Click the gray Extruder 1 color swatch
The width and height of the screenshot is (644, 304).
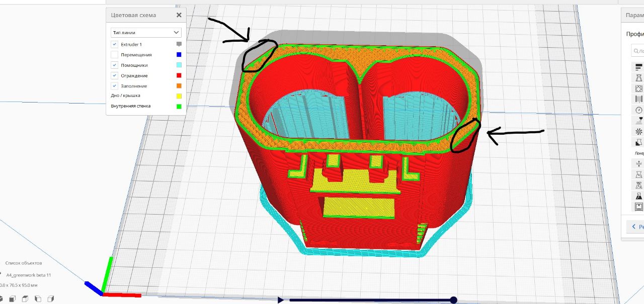179,45
